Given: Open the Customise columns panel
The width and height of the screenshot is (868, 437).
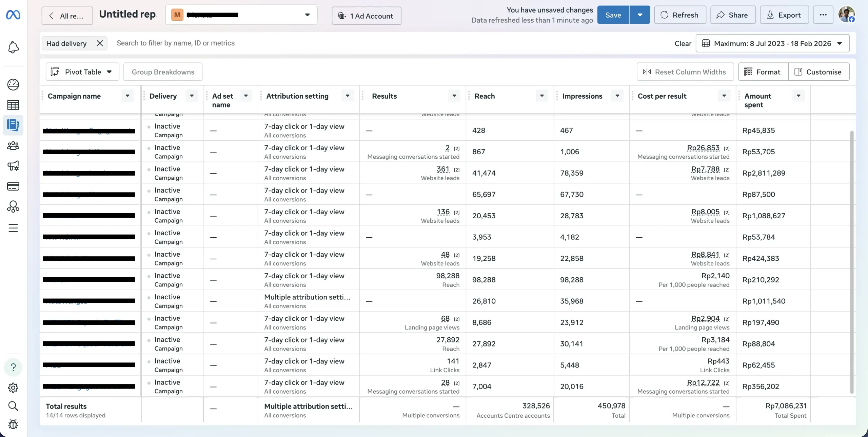Looking at the screenshot, I should [x=818, y=72].
